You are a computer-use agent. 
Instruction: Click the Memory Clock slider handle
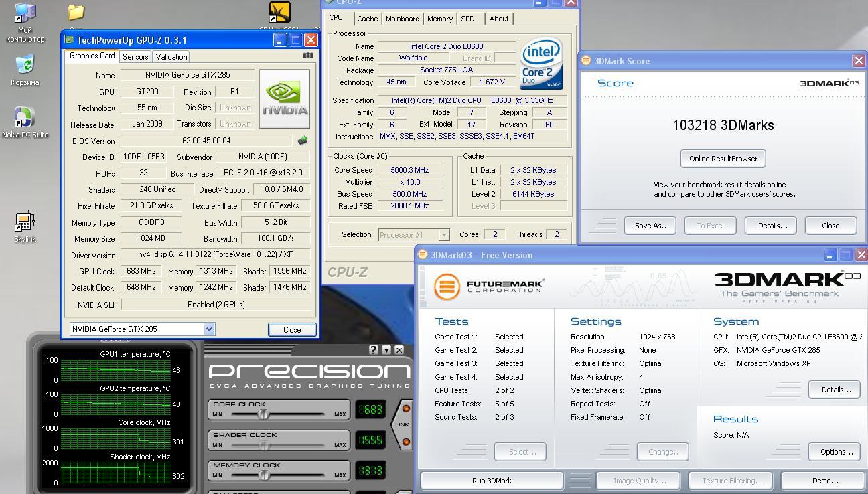pos(264,475)
